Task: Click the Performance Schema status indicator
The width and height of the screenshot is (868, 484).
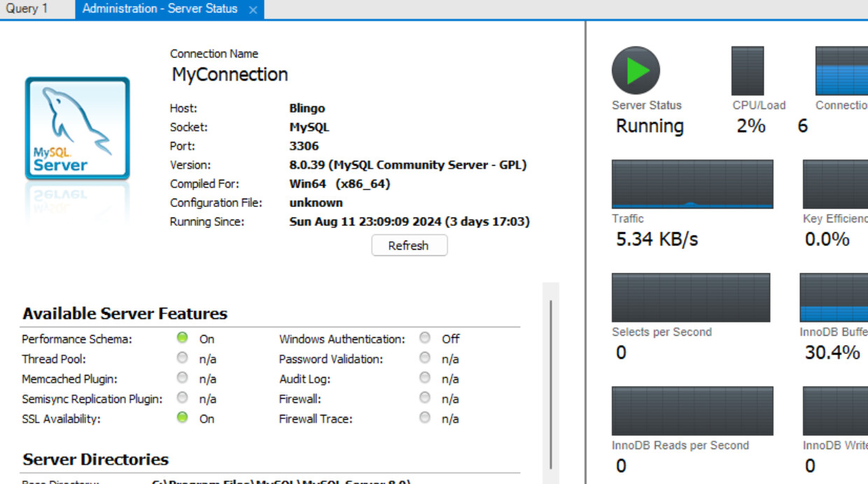Action: point(183,338)
